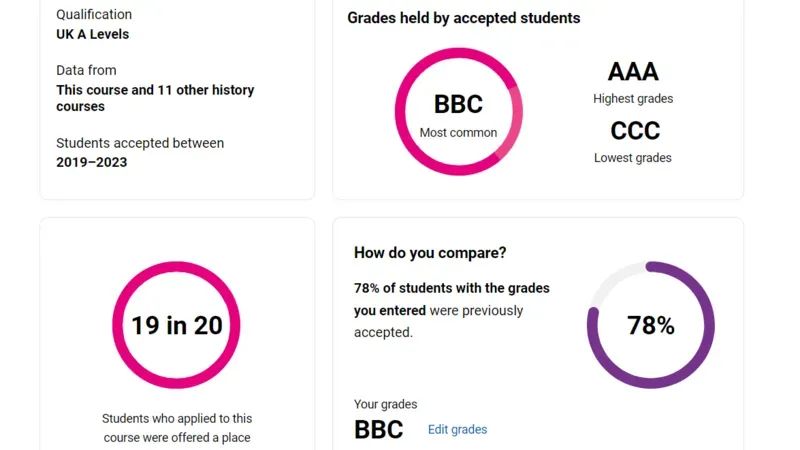
Task: Click the BBC most common grades donut chart
Action: click(459, 112)
